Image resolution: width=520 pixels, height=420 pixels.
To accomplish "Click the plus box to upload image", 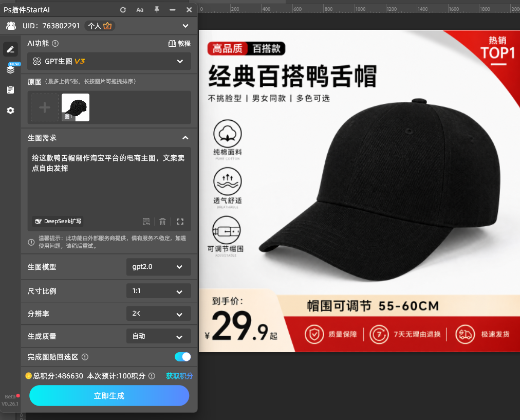I will [45, 107].
